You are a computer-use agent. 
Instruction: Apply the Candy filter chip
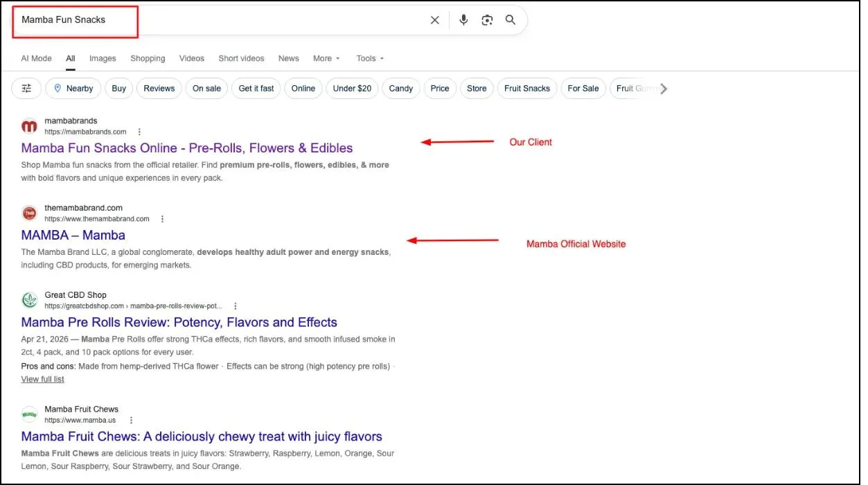tap(401, 88)
